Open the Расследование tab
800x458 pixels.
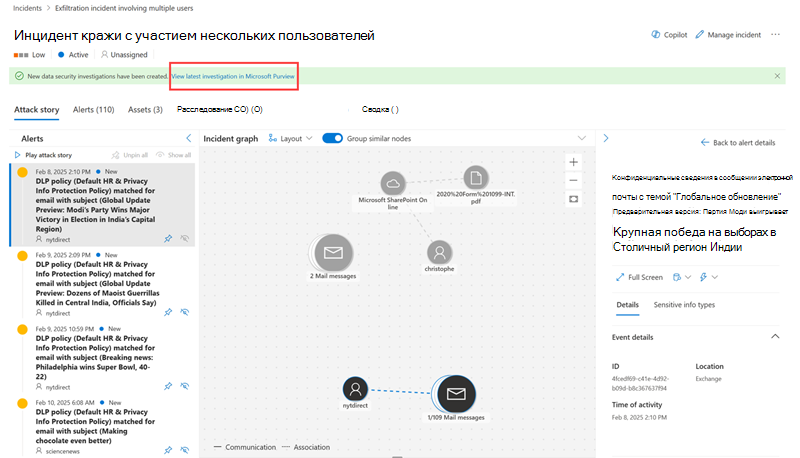point(220,109)
